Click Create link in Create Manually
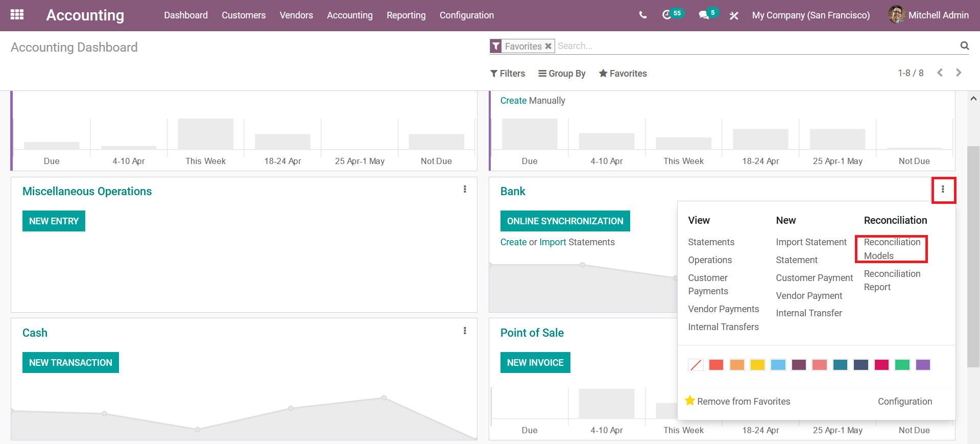 pyautogui.click(x=513, y=101)
